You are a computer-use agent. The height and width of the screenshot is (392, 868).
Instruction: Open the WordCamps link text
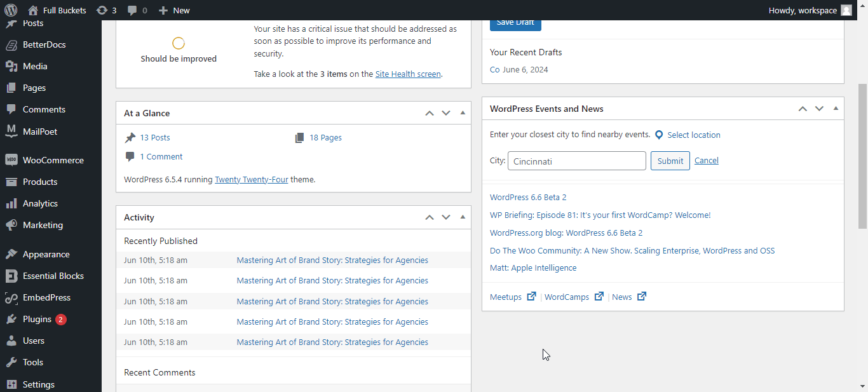567,297
